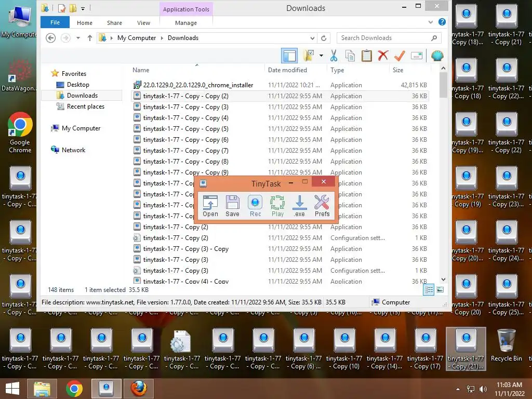Image resolution: width=532 pixels, height=399 pixels.
Task: Open File Explorer from taskbar
Action: (42, 389)
